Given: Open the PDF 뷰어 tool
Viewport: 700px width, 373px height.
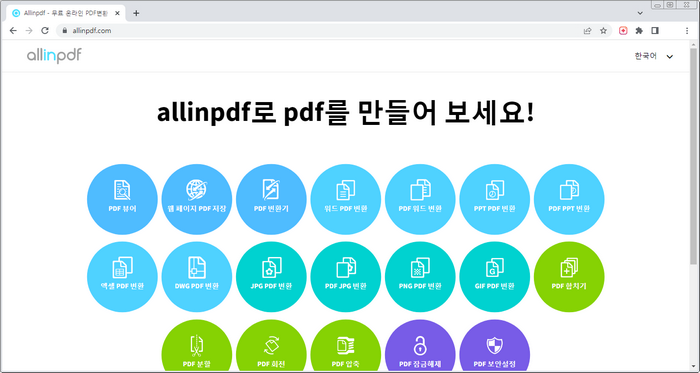Looking at the screenshot, I should pyautogui.click(x=122, y=199).
